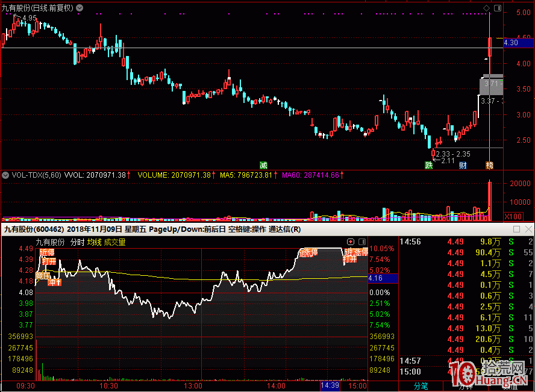The width and height of the screenshot is (535, 392).
Task: Click the blue 财 event marker
Action: pos(463,165)
